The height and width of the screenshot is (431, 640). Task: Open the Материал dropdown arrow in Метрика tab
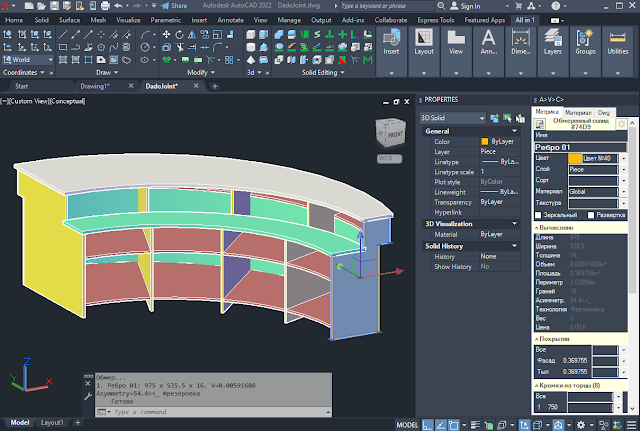coord(623,191)
